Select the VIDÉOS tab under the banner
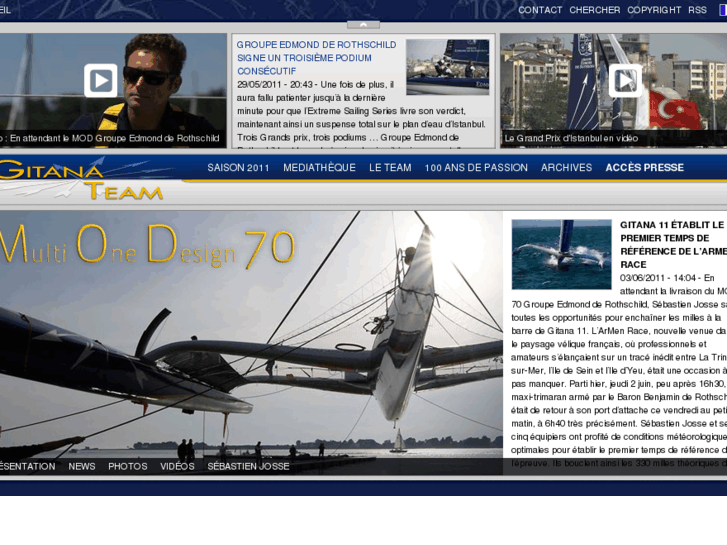 [177, 466]
